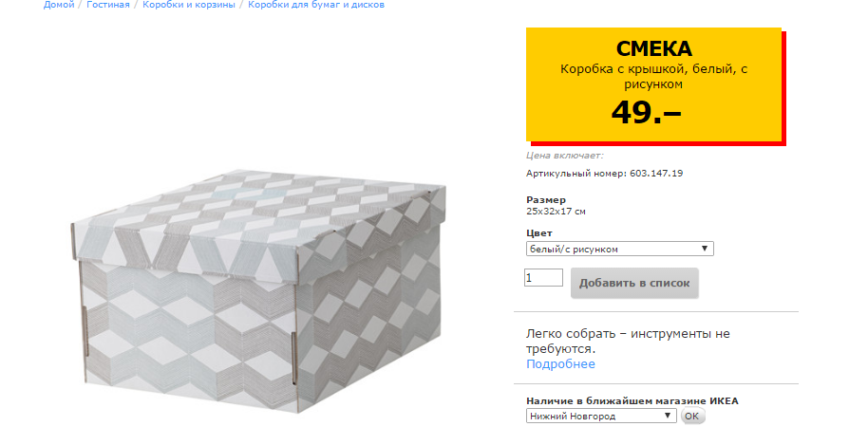This screenshot has height=445, width=868.
Task: Click the Легко собрать description text
Action: [627, 342]
